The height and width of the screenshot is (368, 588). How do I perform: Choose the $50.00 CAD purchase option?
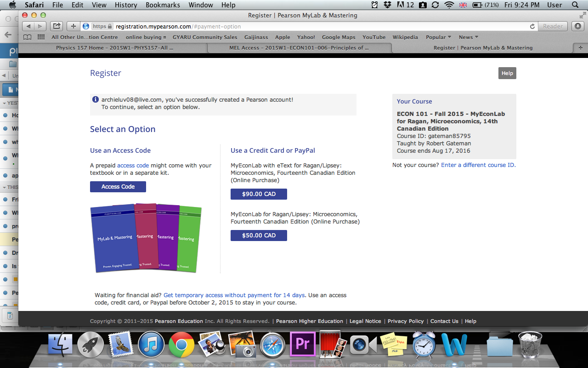(259, 236)
